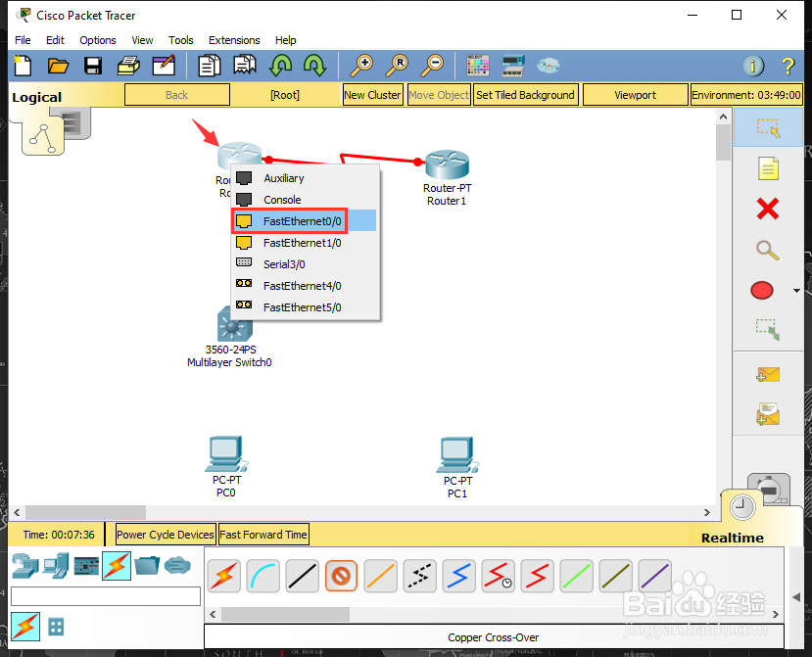Click the Back button
This screenshot has width=812, height=657.
pyautogui.click(x=177, y=95)
